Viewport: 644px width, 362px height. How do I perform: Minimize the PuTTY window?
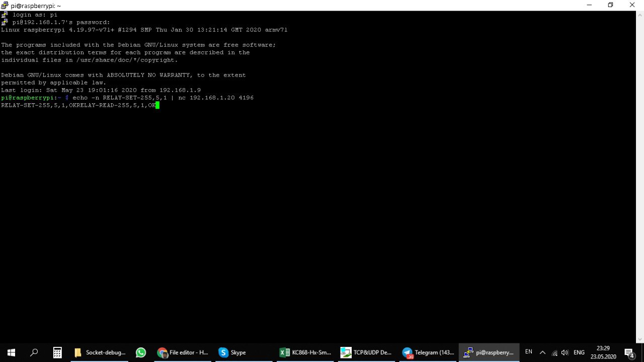tap(589, 5)
